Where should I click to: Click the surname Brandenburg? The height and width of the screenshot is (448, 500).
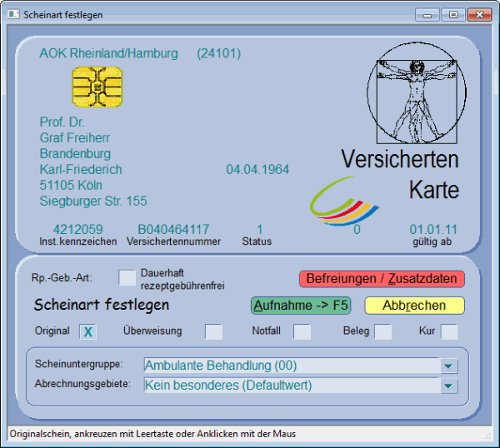(75, 154)
